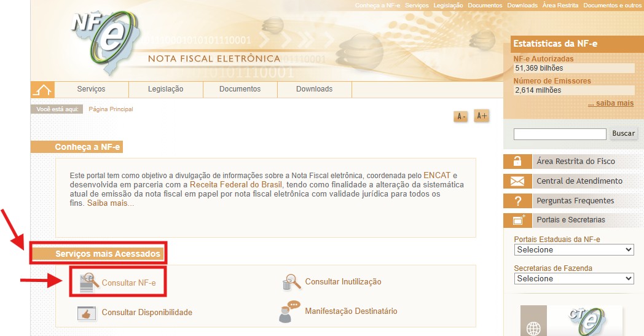Decrease font size with A- button

[461, 117]
